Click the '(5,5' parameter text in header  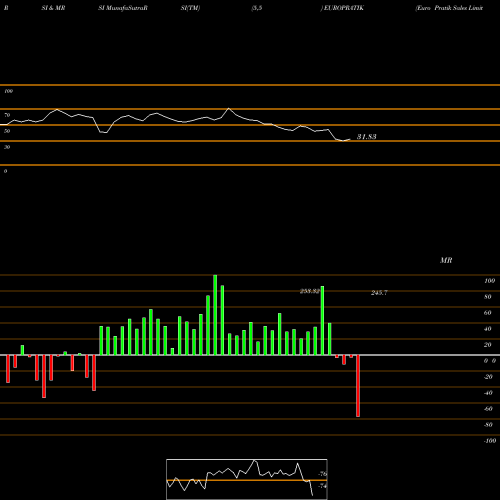point(257,8)
